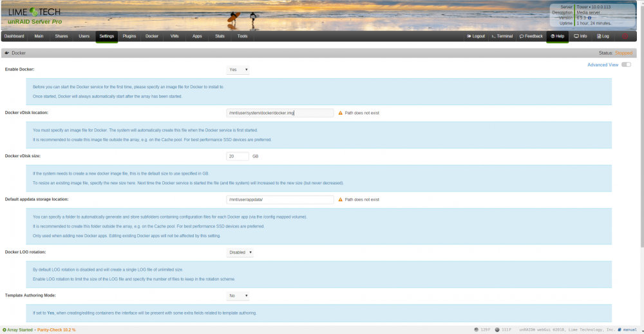Select the Settings tab
The image size is (644, 334).
[107, 36]
